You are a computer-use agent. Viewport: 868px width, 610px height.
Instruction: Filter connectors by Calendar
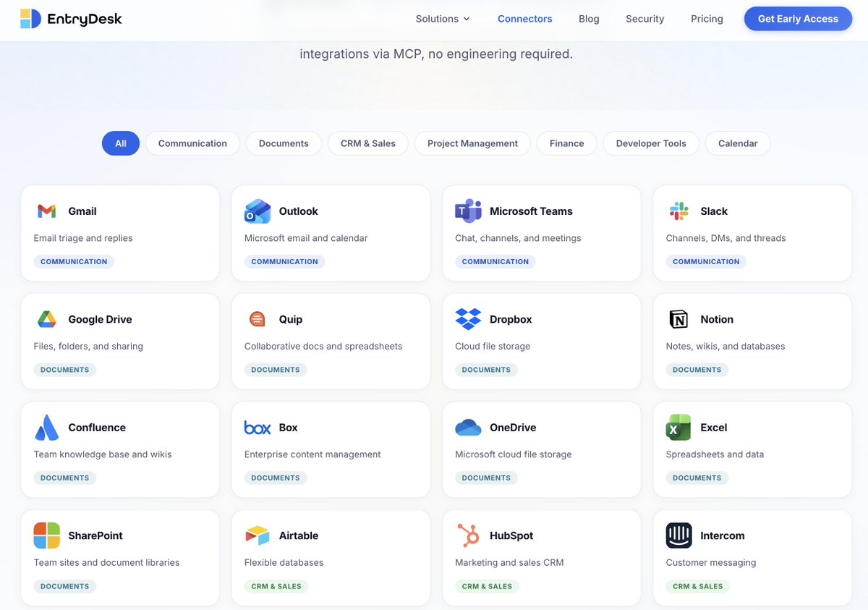click(x=738, y=143)
